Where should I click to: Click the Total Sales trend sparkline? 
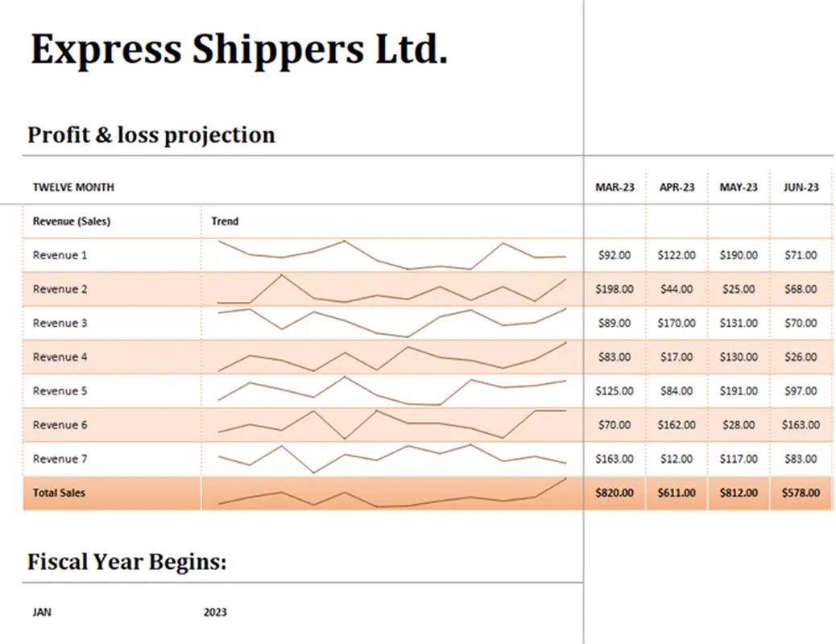click(391, 493)
